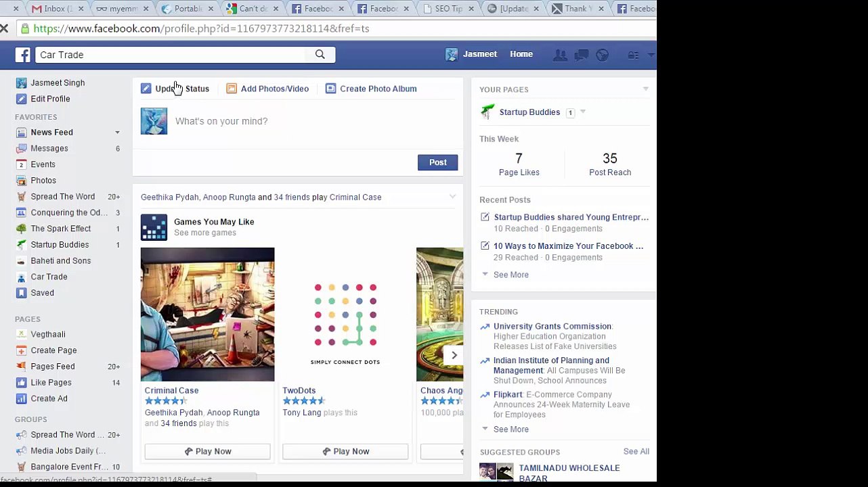Open notifications globe icon
This screenshot has width=868, height=487.
602,55
